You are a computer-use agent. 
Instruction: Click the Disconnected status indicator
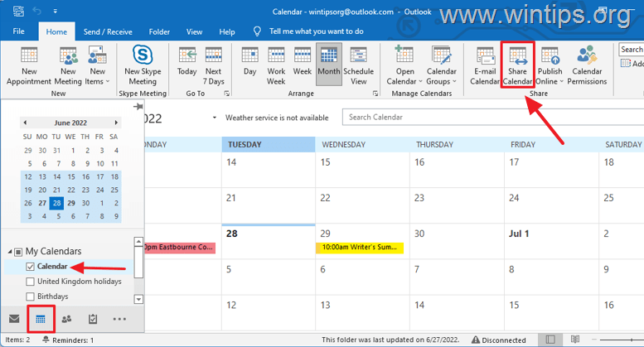tap(499, 340)
